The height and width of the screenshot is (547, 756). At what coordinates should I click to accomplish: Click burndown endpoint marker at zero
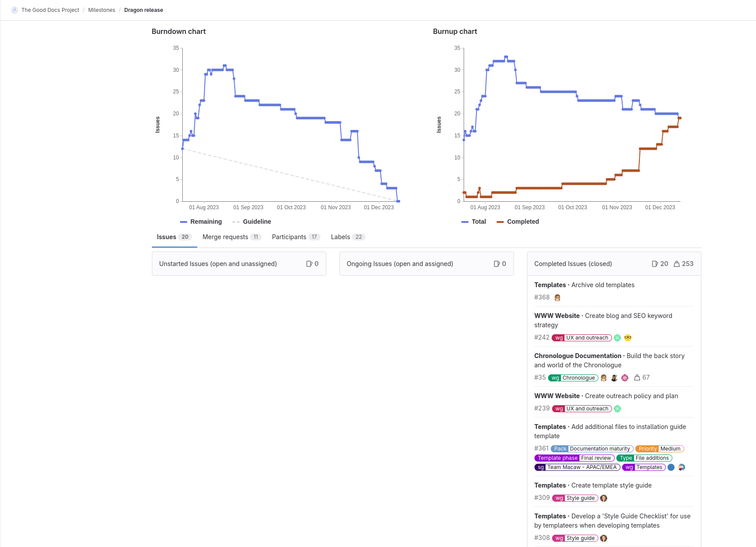(398, 201)
